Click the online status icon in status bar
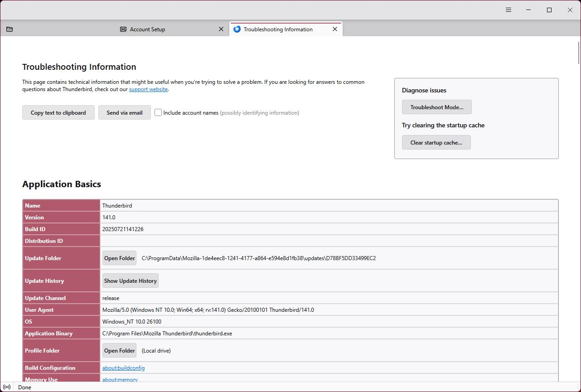 pos(7,387)
